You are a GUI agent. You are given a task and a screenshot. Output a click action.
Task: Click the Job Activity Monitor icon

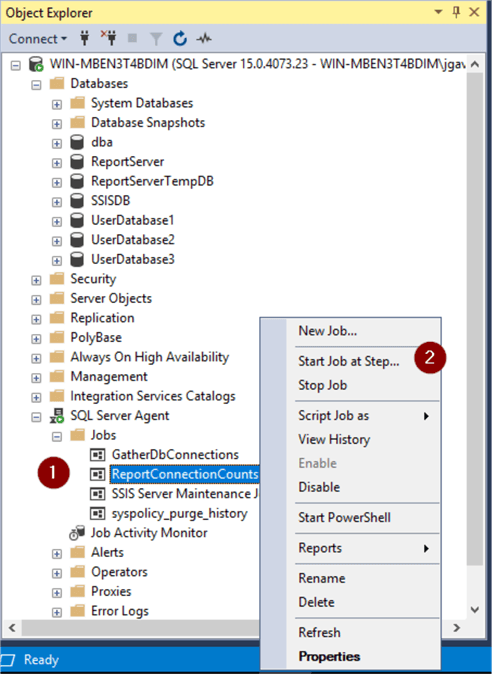77,533
